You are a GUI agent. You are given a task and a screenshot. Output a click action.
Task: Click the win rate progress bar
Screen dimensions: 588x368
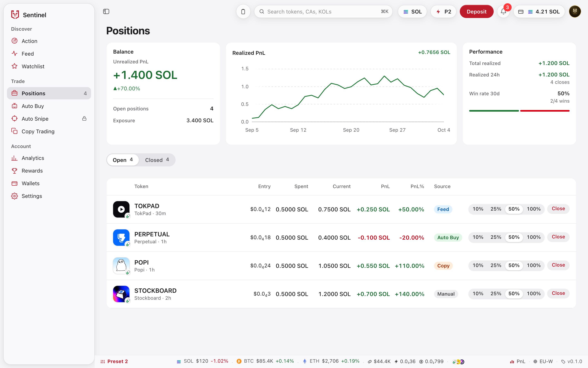tap(519, 111)
